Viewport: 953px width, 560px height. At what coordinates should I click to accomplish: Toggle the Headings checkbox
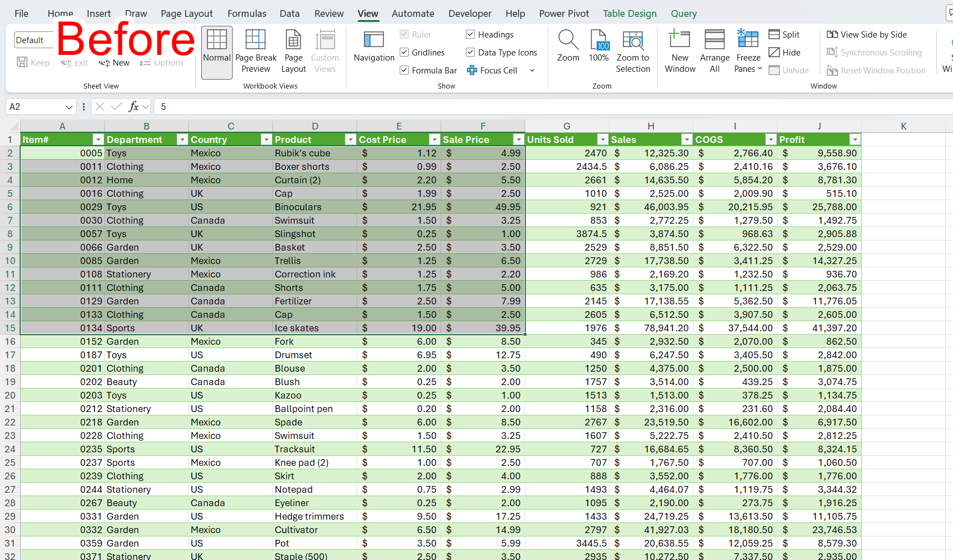tap(470, 35)
